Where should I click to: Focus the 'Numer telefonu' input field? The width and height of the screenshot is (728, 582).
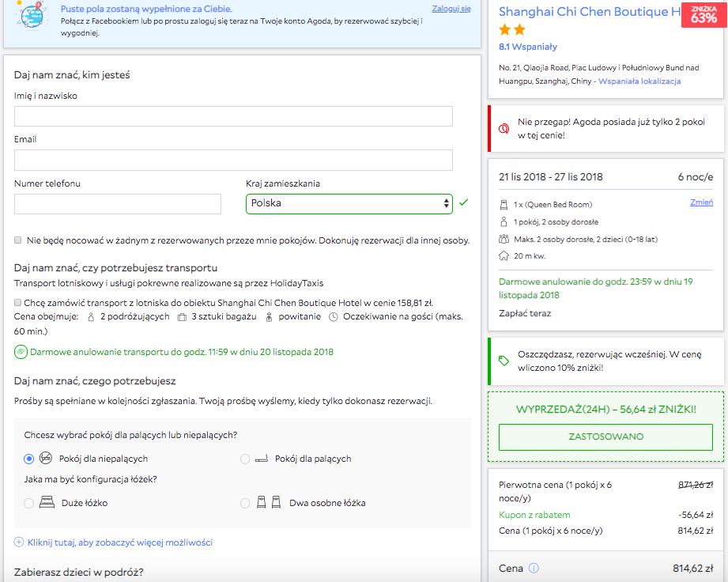118,204
